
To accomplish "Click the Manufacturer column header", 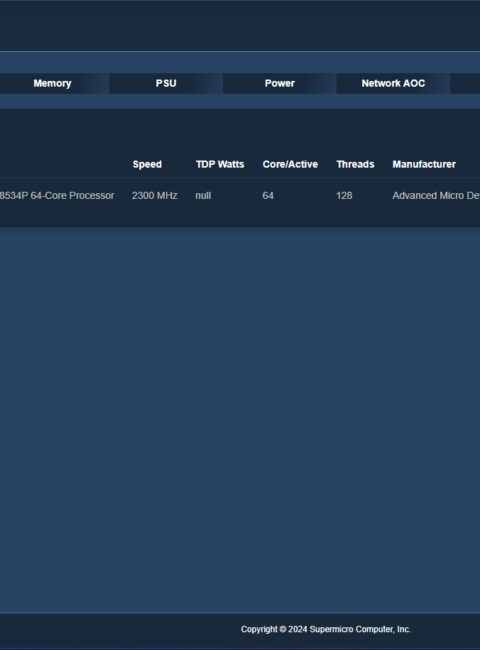I will coord(424,165).
